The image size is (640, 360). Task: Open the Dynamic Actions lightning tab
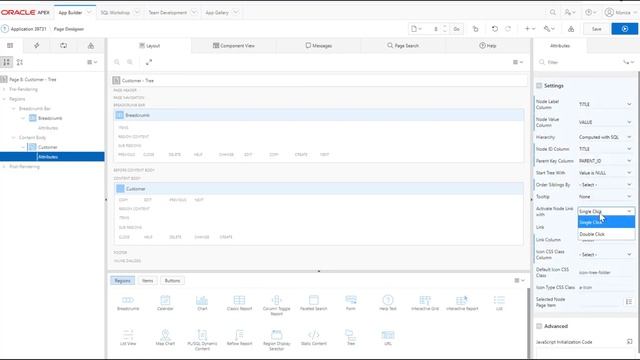pos(37,46)
